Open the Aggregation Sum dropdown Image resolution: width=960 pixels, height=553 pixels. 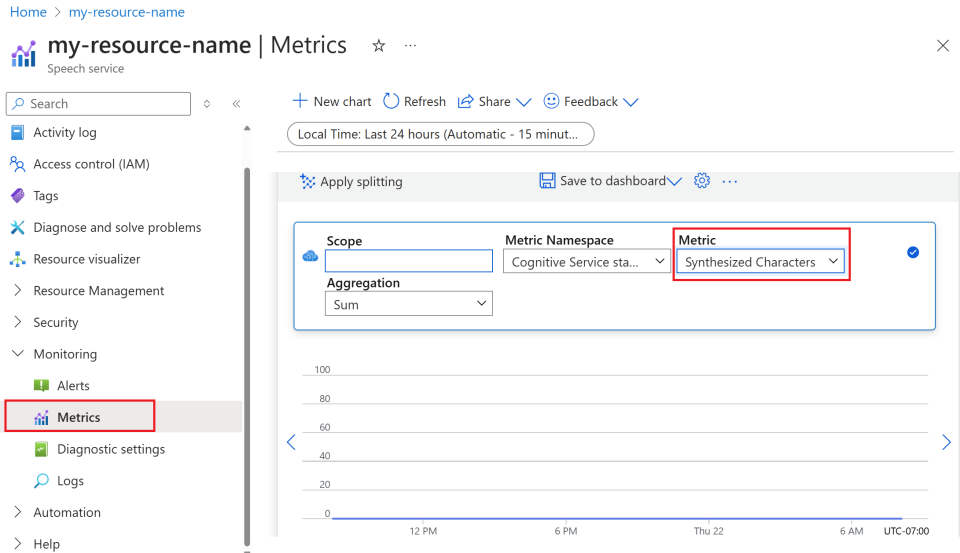(409, 304)
